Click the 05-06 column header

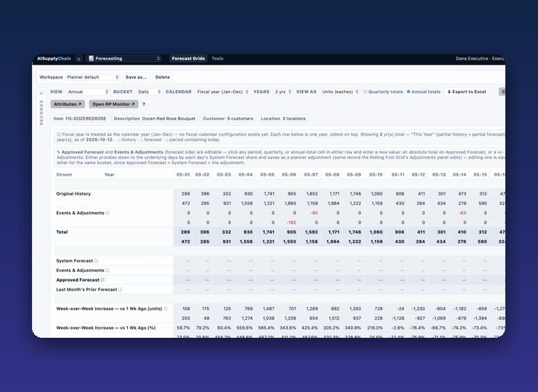(289, 174)
